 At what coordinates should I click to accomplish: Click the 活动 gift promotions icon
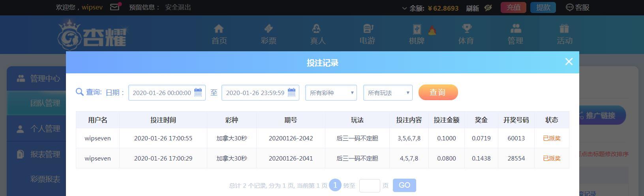[x=564, y=29]
